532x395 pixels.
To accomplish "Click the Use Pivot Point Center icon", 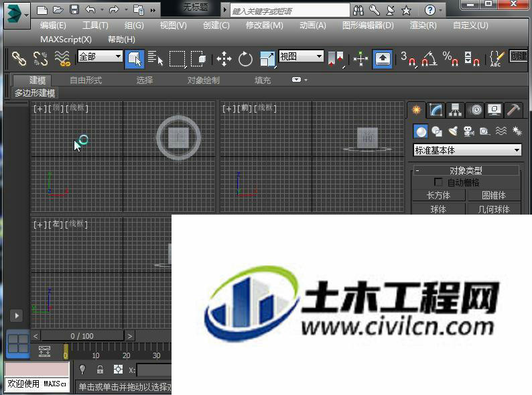I will (x=336, y=59).
